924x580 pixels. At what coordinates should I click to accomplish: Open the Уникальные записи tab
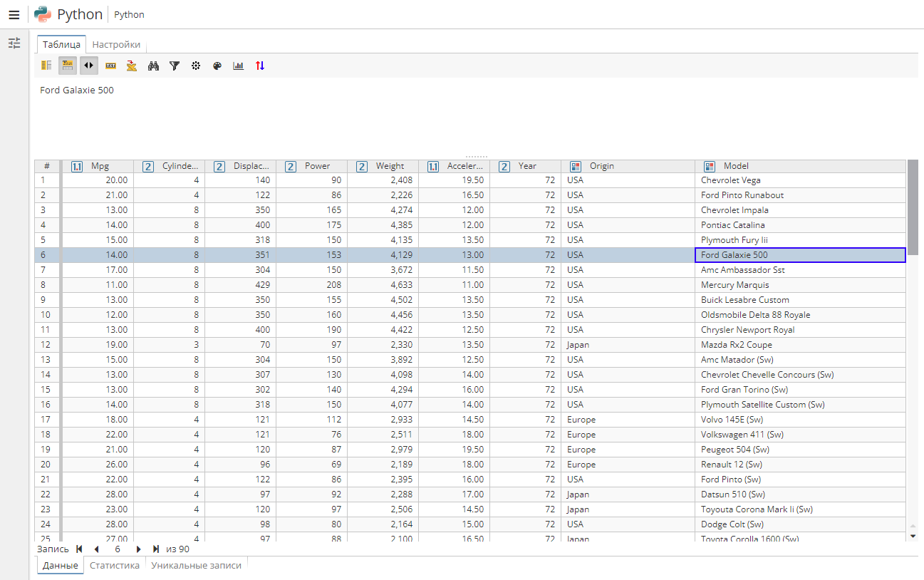coord(196,565)
